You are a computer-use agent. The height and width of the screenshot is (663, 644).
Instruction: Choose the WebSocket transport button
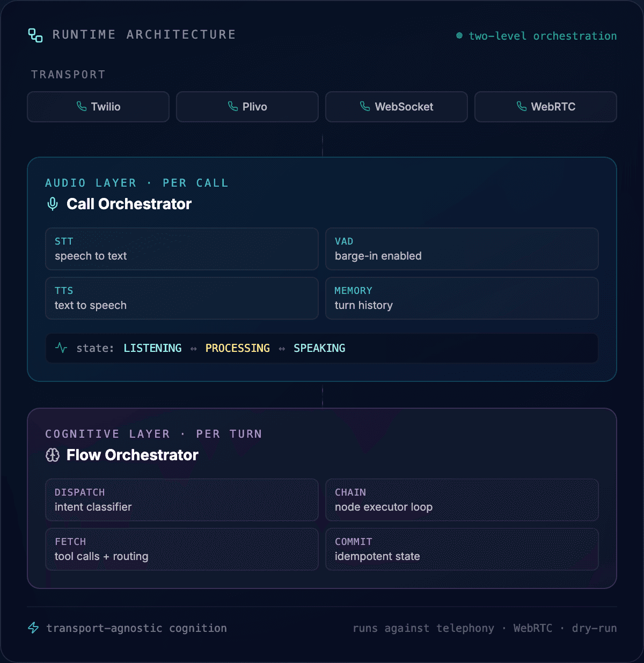(x=397, y=107)
